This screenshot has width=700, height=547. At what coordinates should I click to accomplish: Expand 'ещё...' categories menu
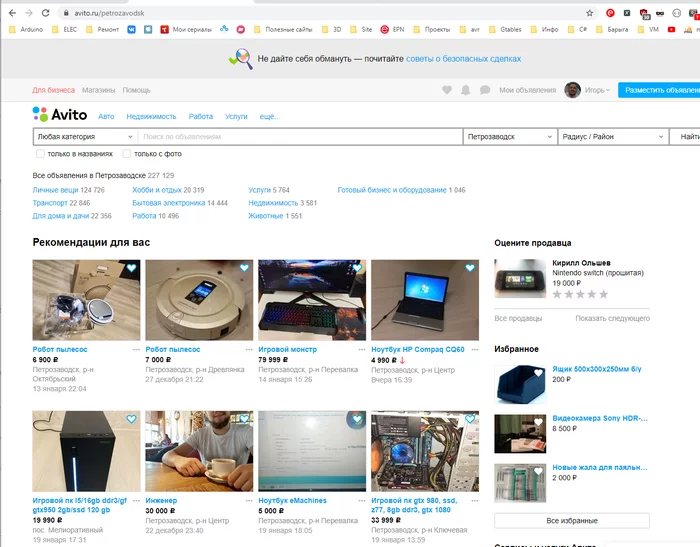[x=270, y=117]
